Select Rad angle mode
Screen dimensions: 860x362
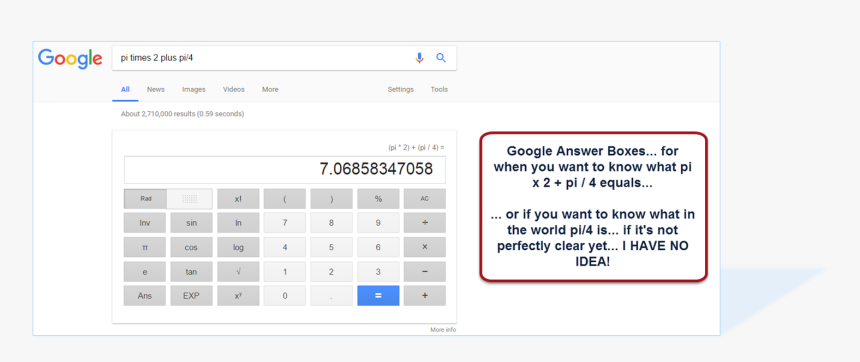[x=146, y=199]
